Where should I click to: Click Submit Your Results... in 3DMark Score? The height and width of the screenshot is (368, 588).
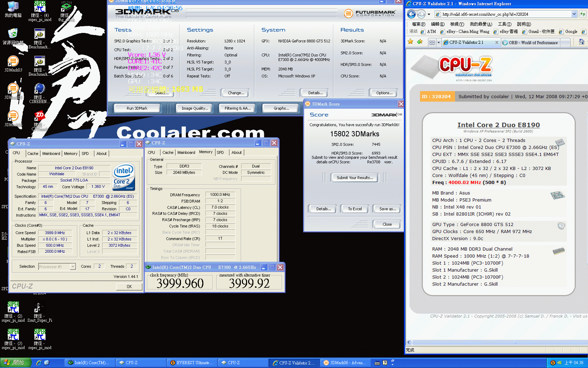point(355,178)
